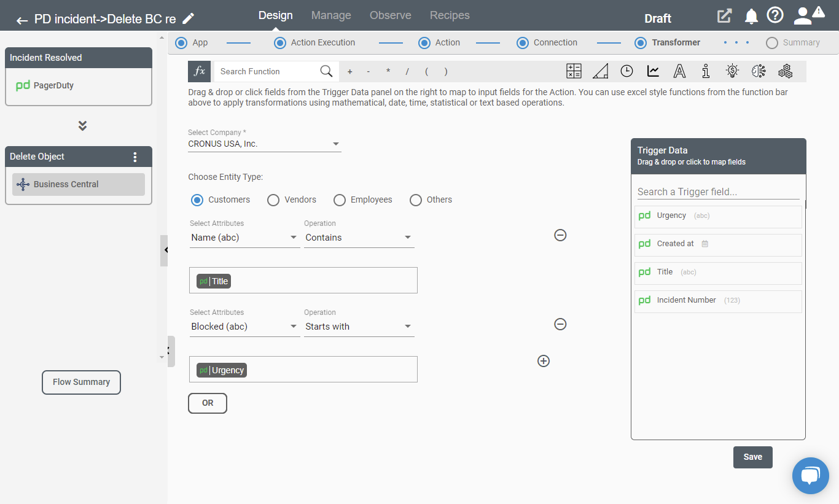Click the OR button
Viewport: 839px width, 504px height.
pos(208,403)
